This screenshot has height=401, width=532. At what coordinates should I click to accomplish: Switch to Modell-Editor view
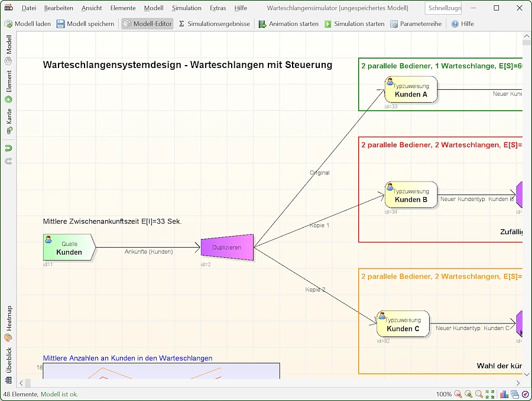click(147, 24)
